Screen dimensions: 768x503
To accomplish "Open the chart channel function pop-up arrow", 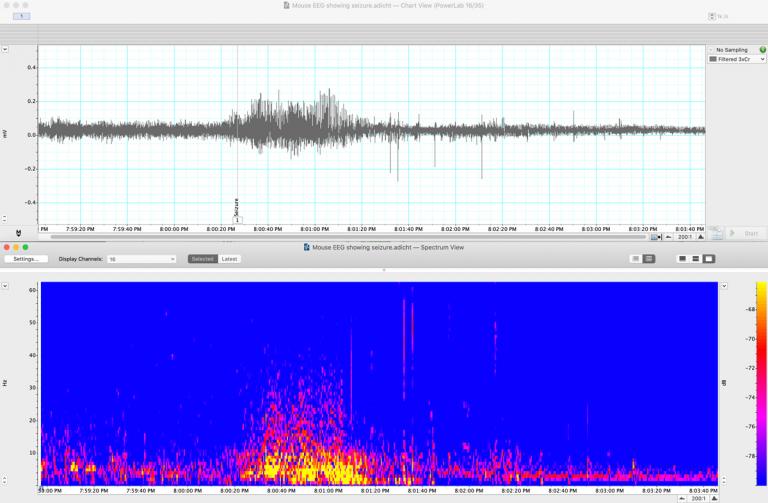I will click(x=5, y=49).
